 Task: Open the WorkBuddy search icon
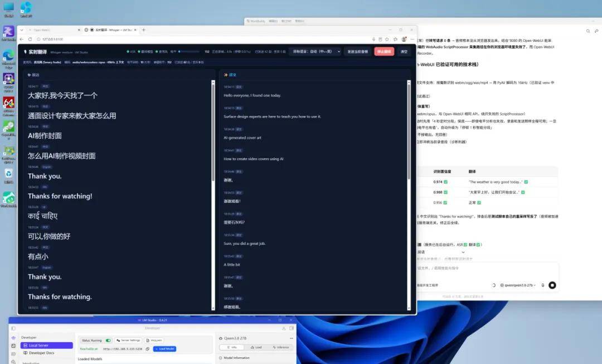588,31
